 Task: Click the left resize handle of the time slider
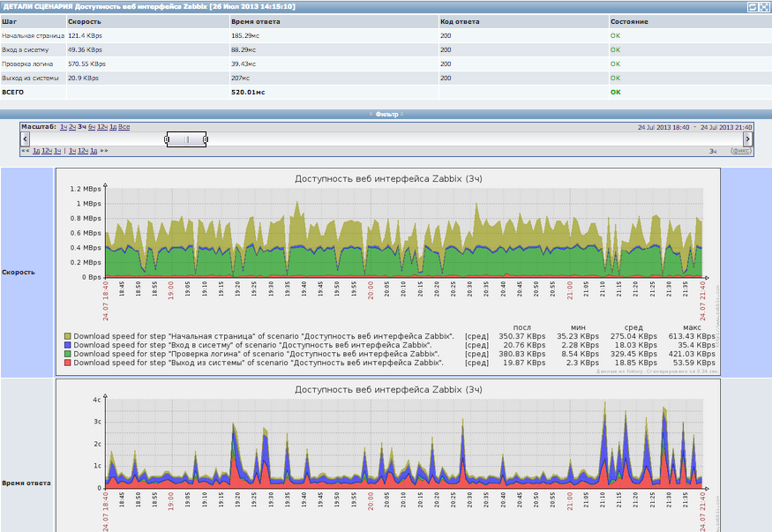[167, 139]
